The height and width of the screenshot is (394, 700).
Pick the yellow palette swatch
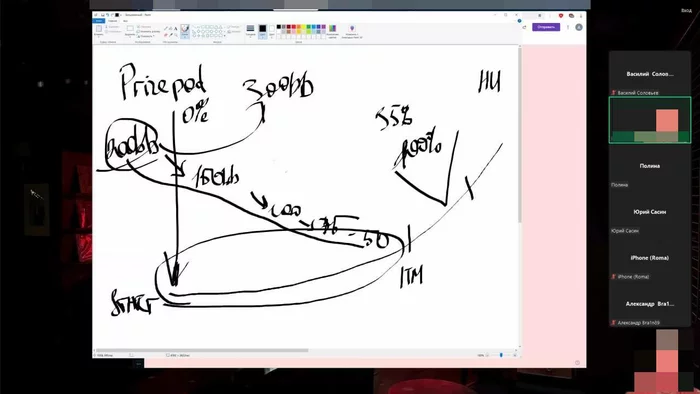tap(304, 27)
